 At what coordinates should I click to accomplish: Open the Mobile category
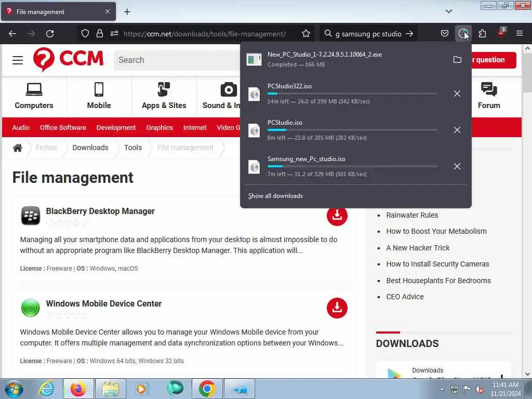[99, 96]
